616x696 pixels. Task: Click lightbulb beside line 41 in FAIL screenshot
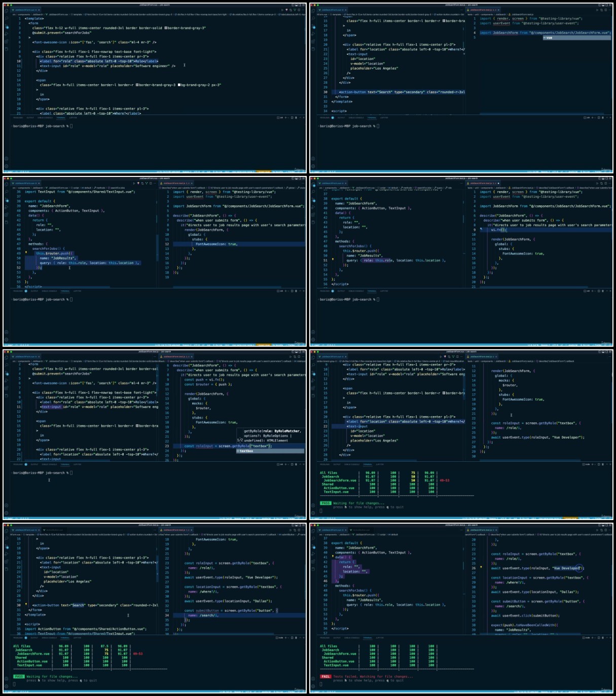333,556
